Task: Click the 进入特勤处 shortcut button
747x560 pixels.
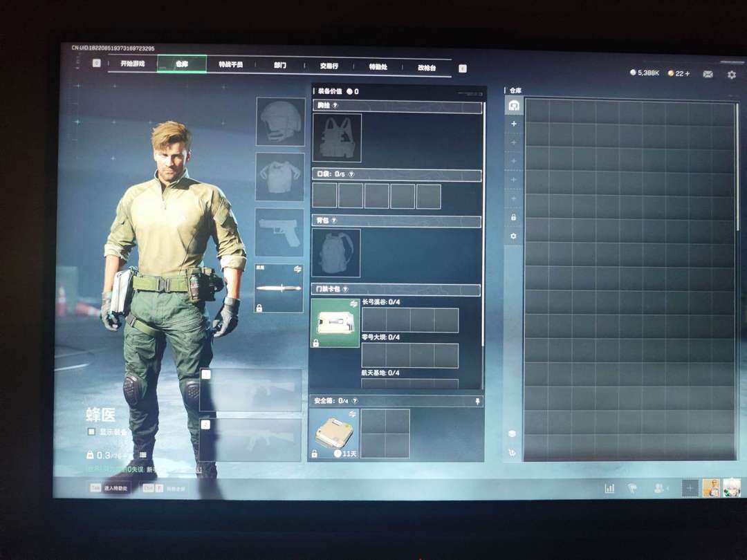Action: (x=110, y=488)
